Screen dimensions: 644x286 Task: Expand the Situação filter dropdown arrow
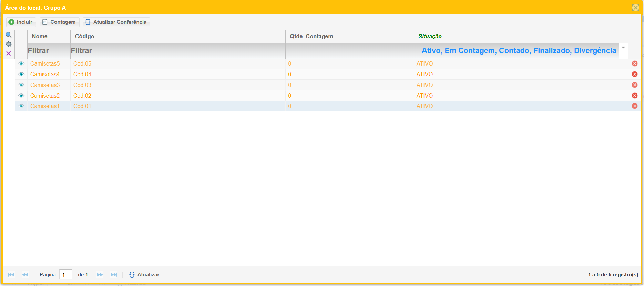[x=623, y=48]
